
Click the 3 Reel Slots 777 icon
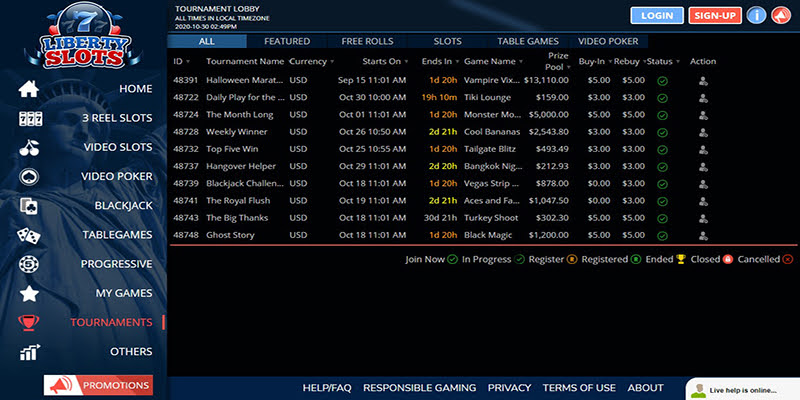[x=31, y=118]
